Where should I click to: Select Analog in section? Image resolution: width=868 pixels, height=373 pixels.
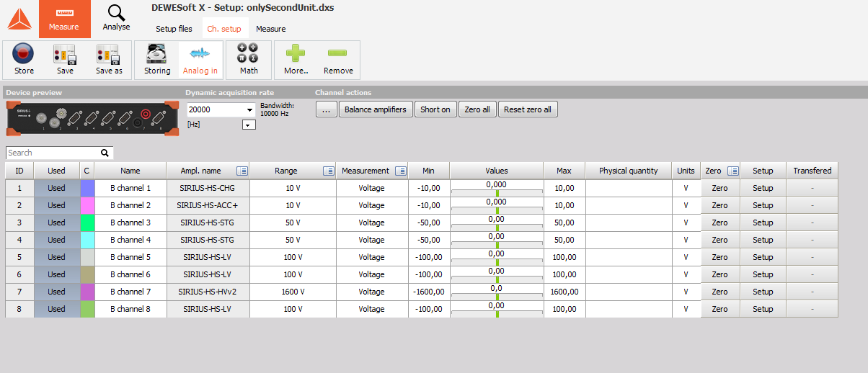pyautogui.click(x=200, y=59)
